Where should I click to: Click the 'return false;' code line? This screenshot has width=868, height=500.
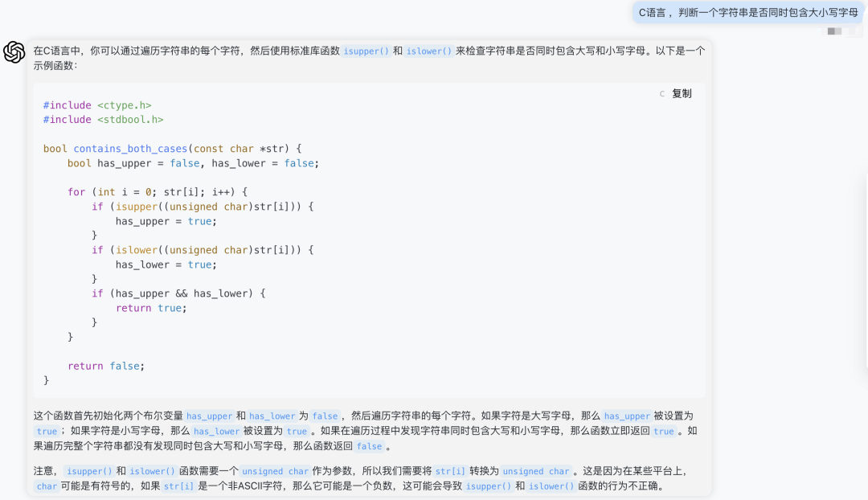pyautogui.click(x=106, y=366)
